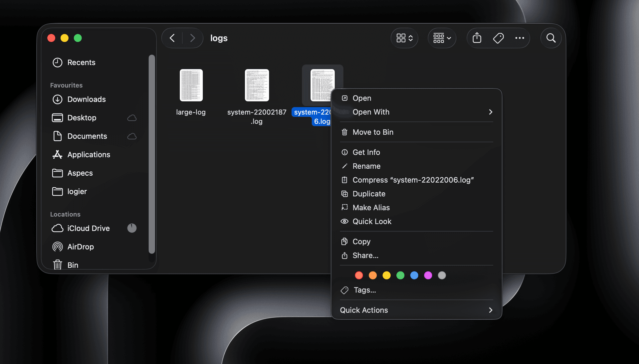Choose Duplicate in the context menu
639x364 pixels.
click(416, 194)
